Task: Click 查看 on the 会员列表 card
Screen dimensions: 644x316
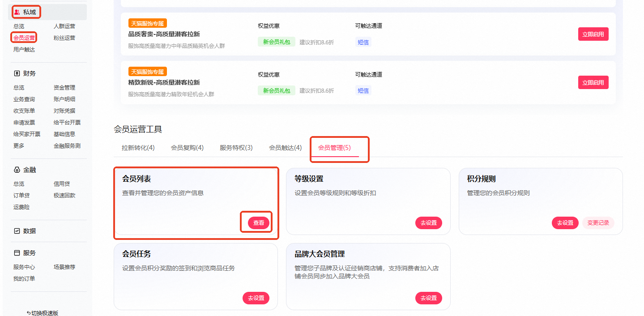Action: coord(259,222)
